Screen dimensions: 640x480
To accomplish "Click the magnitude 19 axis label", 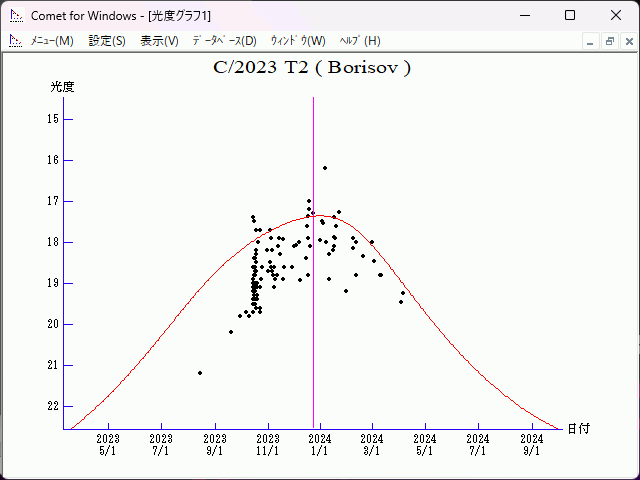I will (x=53, y=283).
